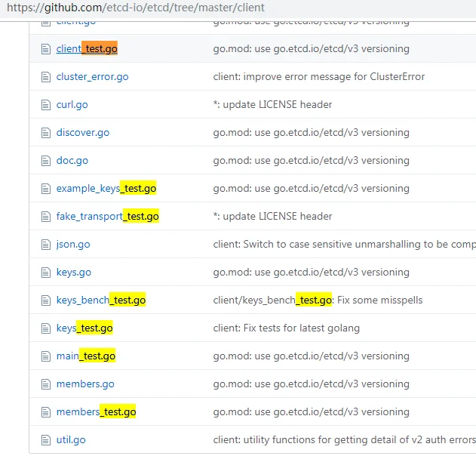Open the client_test.go file link

coord(86,49)
